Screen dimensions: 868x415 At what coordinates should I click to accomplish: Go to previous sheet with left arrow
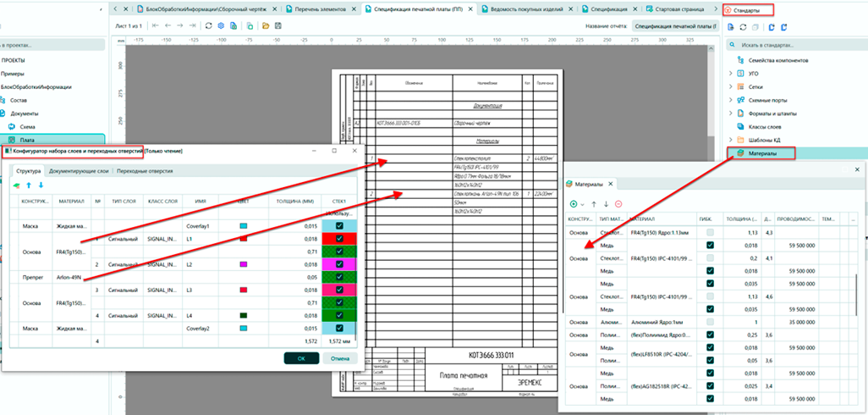pyautogui.click(x=168, y=25)
